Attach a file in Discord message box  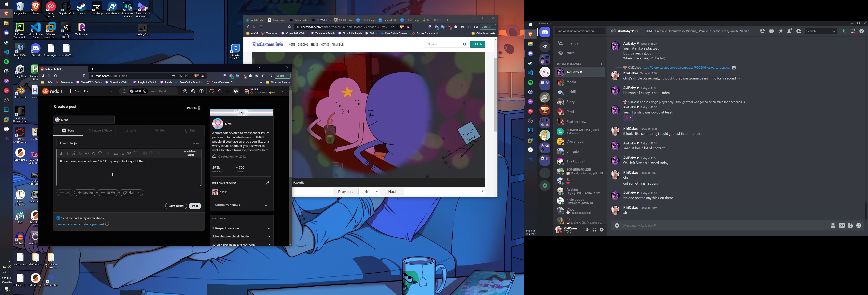617,226
